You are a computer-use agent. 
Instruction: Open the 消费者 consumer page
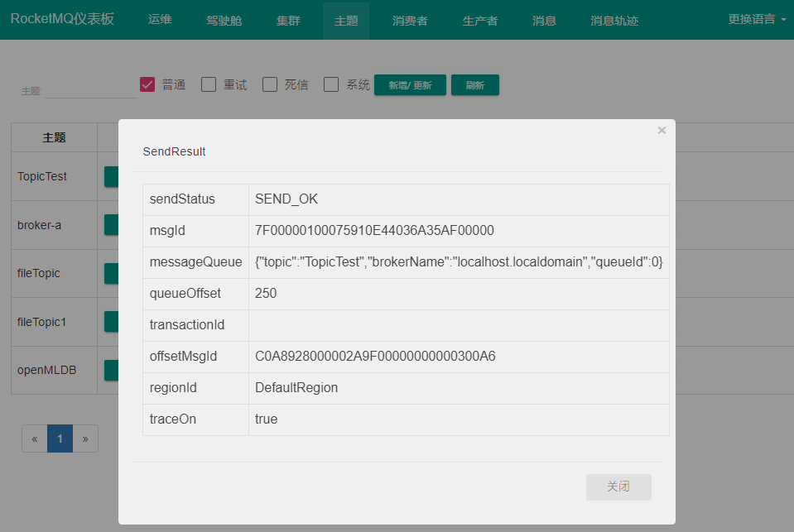click(x=410, y=20)
